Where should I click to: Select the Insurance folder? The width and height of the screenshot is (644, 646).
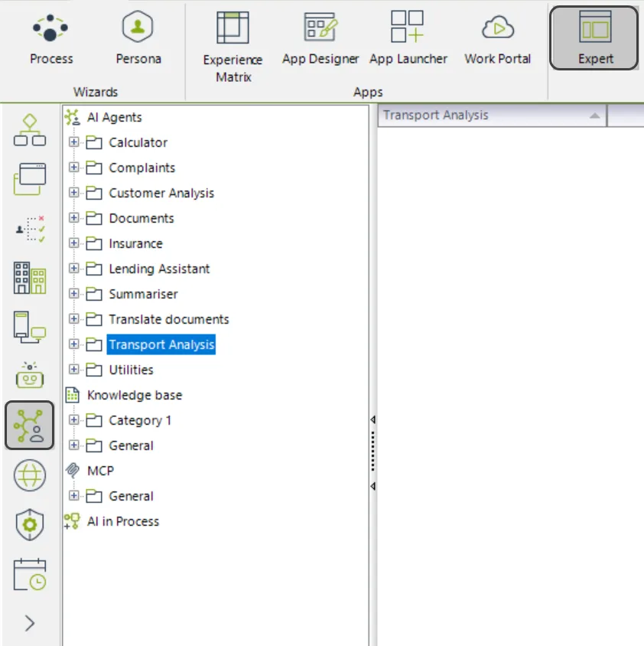click(x=135, y=243)
